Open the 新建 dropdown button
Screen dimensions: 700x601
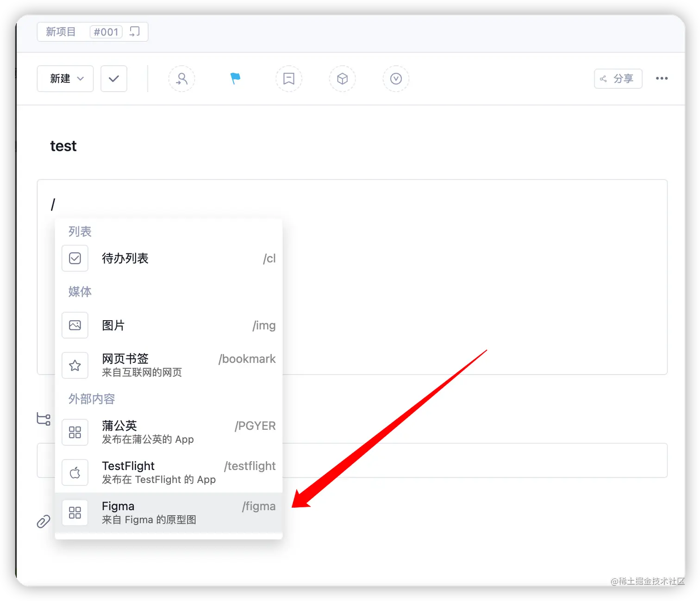[x=65, y=79]
